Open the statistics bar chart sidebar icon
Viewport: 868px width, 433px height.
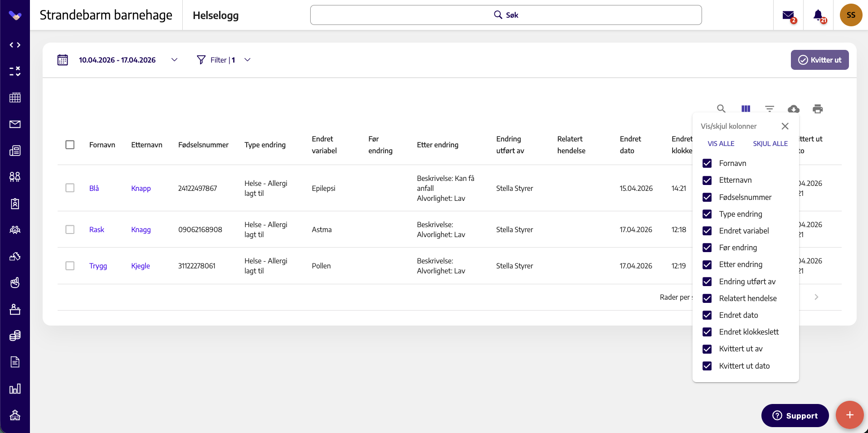(15, 389)
